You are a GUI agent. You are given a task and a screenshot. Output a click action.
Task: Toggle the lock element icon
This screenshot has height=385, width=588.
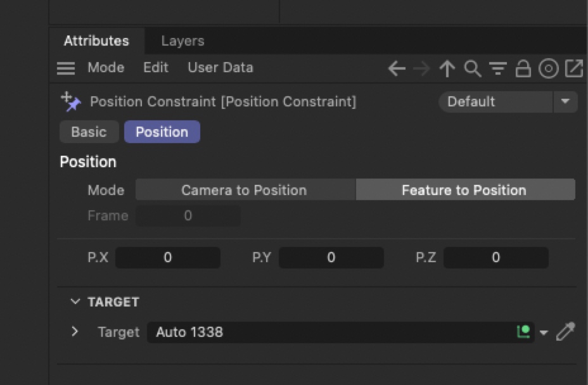point(523,68)
